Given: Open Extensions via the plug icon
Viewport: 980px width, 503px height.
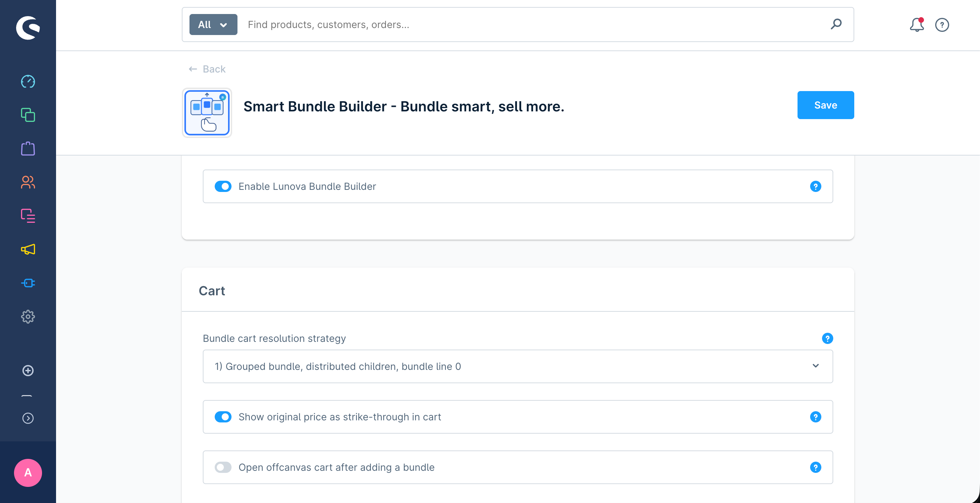Looking at the screenshot, I should [27, 283].
